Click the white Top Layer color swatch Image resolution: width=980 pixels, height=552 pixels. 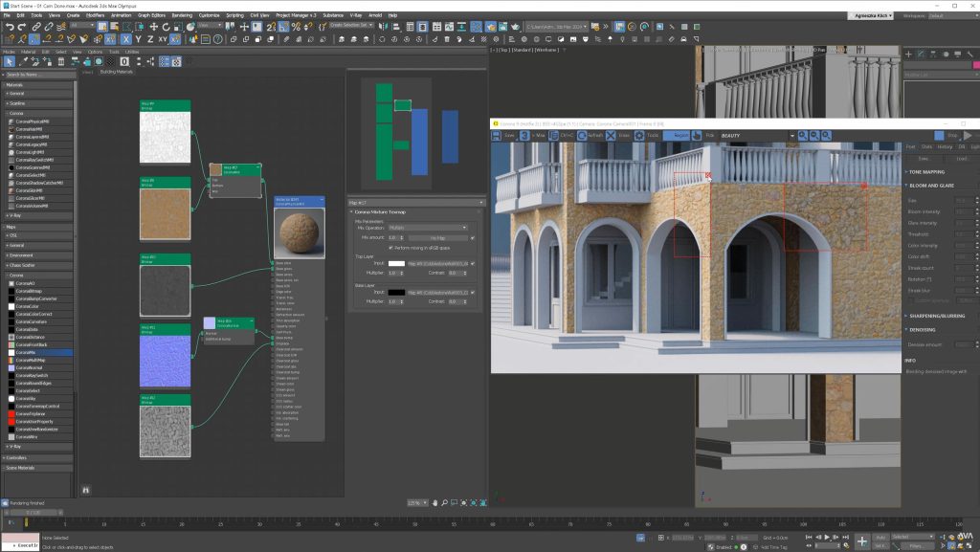tap(396, 263)
